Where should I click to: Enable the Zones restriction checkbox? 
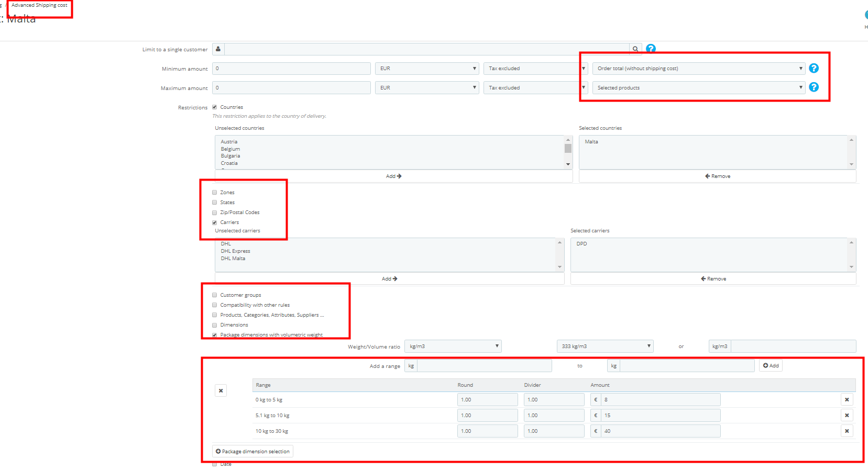[214, 193]
